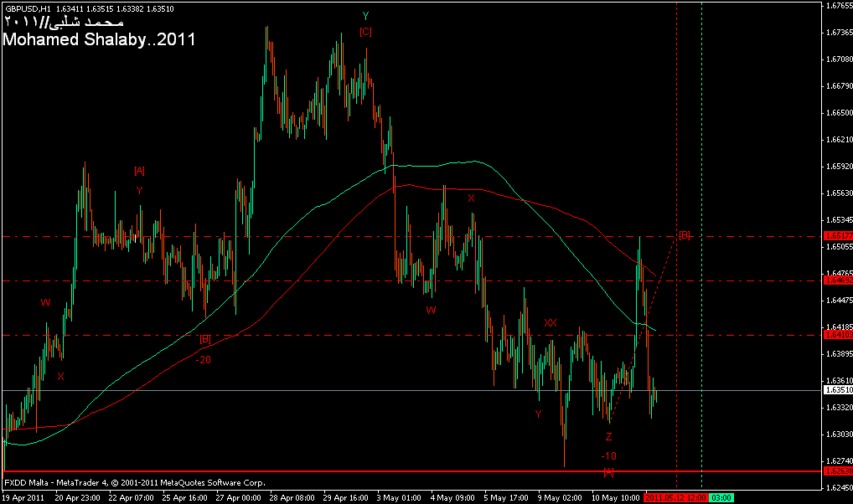Viewport: 853px width, 504px height.
Task: Click the 5 May 17:00 time axis label
Action: point(508,497)
